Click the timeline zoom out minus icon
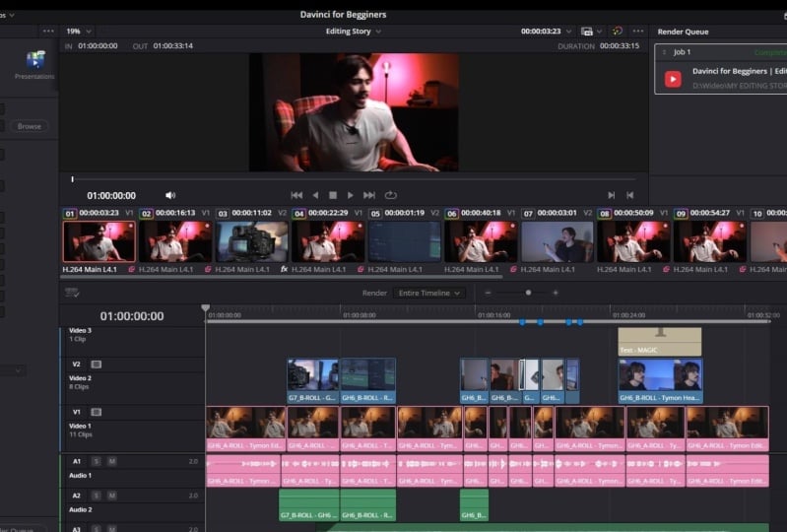 [x=488, y=293]
